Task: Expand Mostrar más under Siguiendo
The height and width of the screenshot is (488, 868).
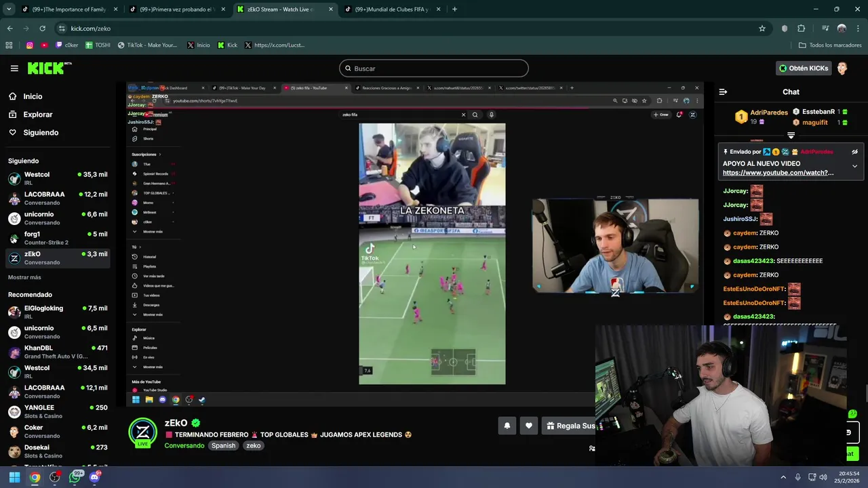Action: [x=24, y=277]
